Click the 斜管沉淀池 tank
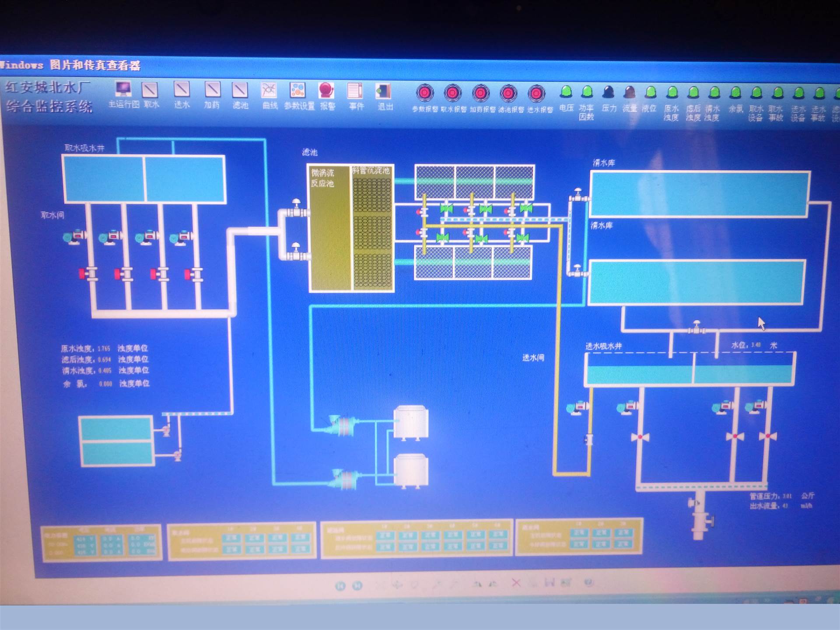The width and height of the screenshot is (840, 630). pos(372,228)
